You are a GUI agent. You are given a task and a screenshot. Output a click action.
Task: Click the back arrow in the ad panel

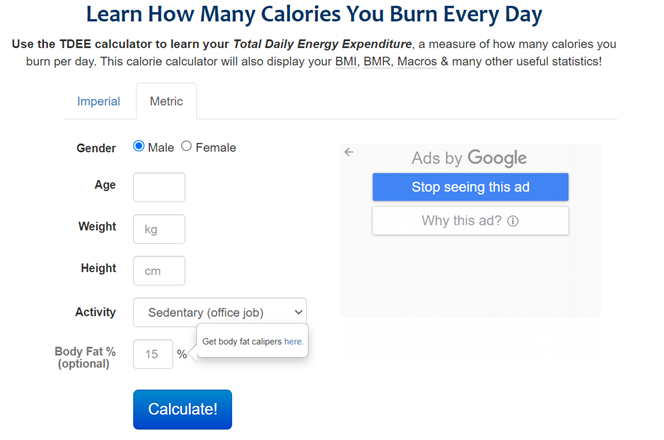point(349,152)
